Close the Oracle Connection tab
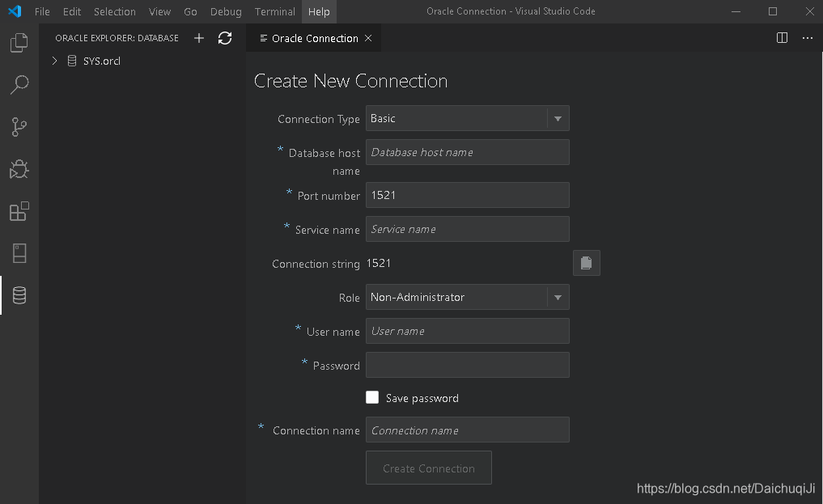The height and width of the screenshot is (504, 823). pos(369,37)
